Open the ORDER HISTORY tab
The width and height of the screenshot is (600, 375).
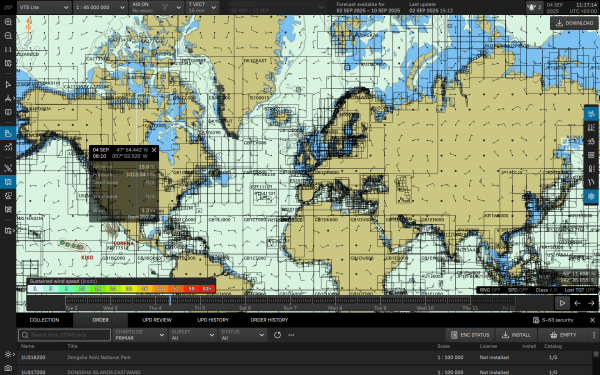pyautogui.click(x=269, y=320)
